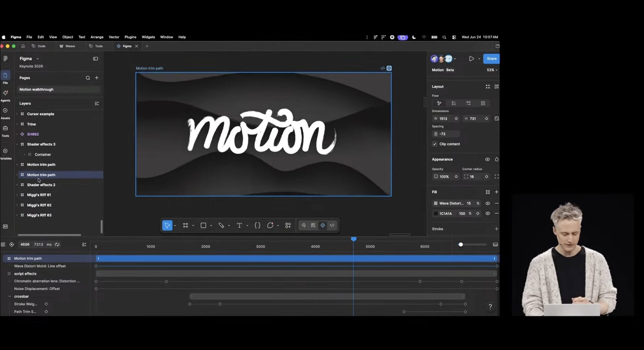Open the Agents sidebar panel
Image resolution: width=644 pixels, height=350 pixels.
click(5, 96)
